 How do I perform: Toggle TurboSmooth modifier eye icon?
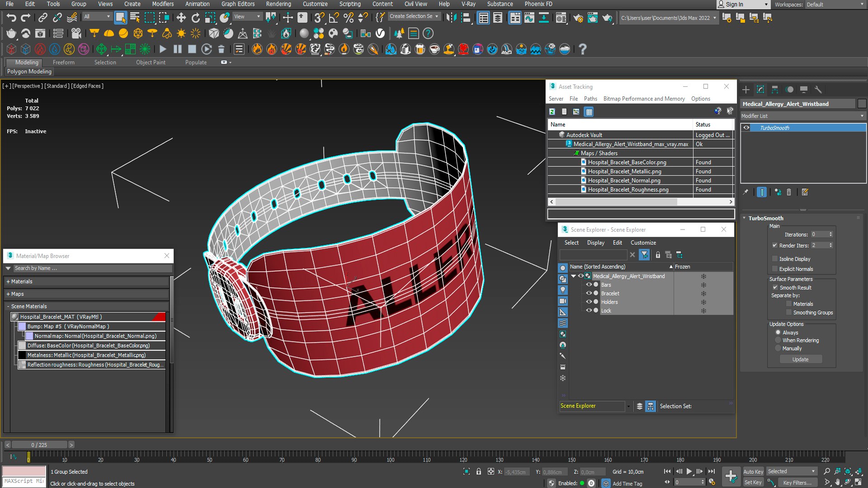click(746, 128)
